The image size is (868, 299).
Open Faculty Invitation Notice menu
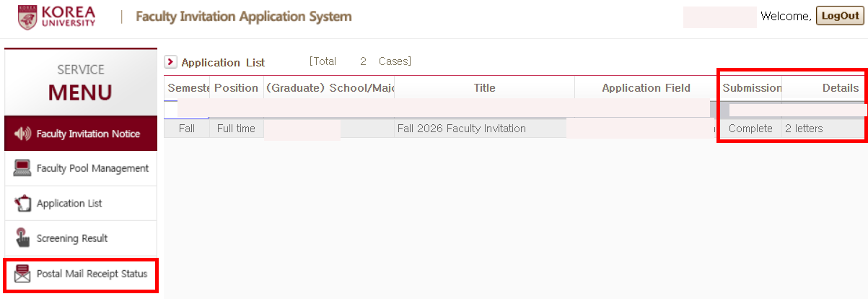[88, 134]
